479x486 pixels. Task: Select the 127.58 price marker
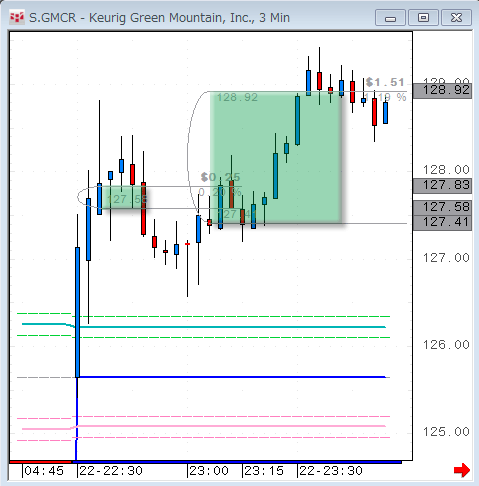point(442,207)
